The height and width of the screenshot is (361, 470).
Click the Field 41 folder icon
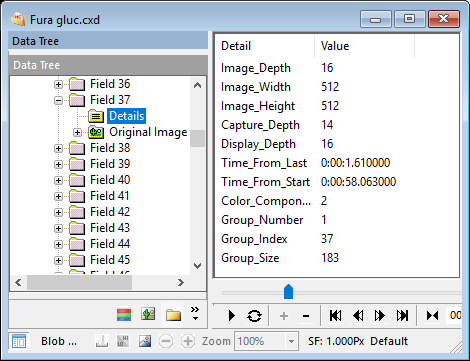[77, 196]
